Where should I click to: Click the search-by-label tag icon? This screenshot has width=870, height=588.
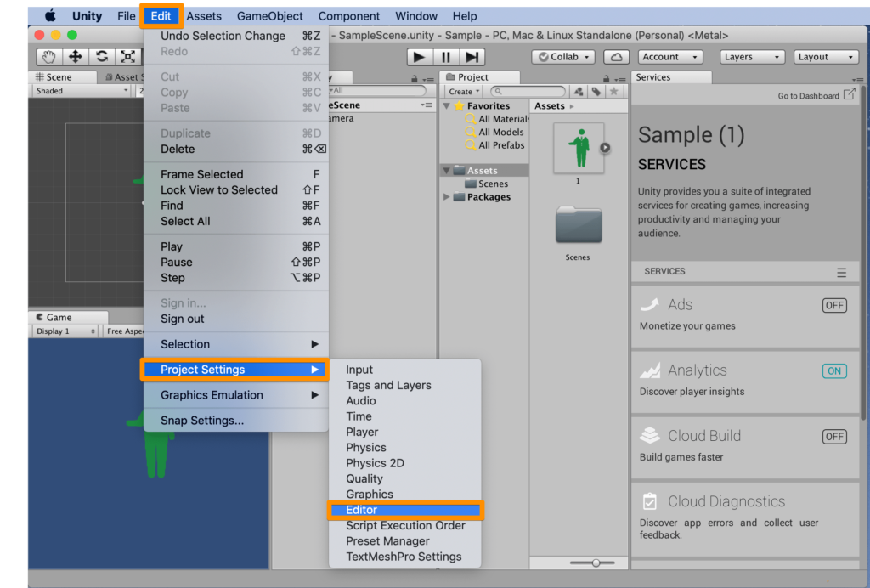click(596, 92)
